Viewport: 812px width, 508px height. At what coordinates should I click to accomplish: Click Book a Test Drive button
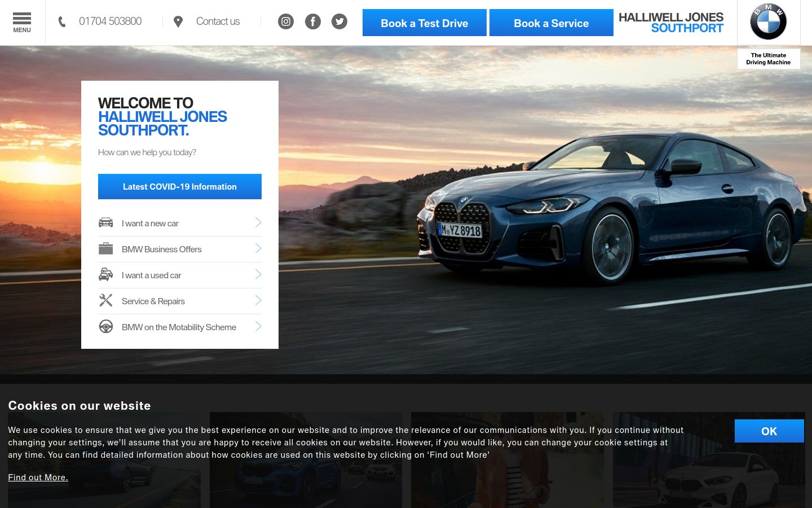point(425,23)
